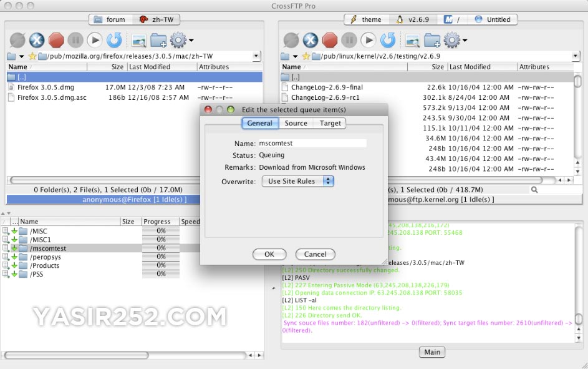Click the search magnifier icon in right pane
Viewport: 588px width, 369px height.
[x=534, y=190]
